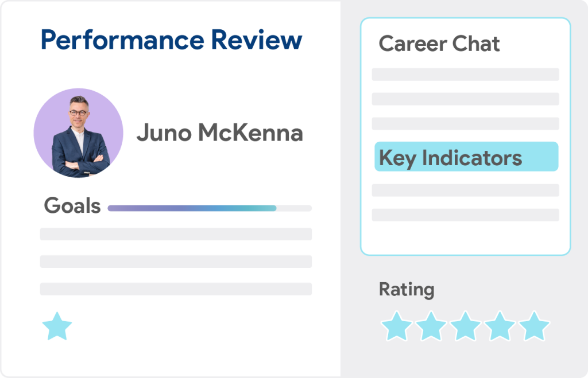Select the third Rating star
588x378 pixels.
pos(465,326)
